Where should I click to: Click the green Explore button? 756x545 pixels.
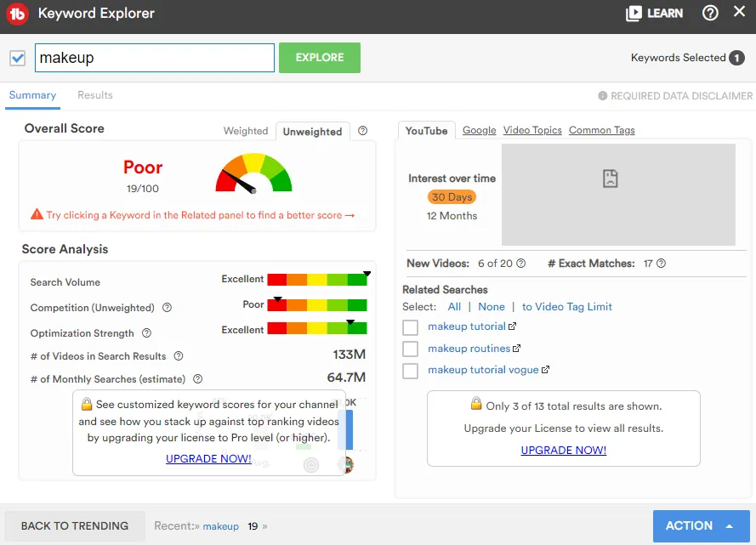tap(320, 58)
